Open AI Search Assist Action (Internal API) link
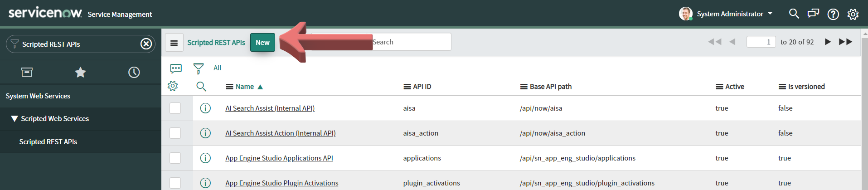 tap(281, 133)
